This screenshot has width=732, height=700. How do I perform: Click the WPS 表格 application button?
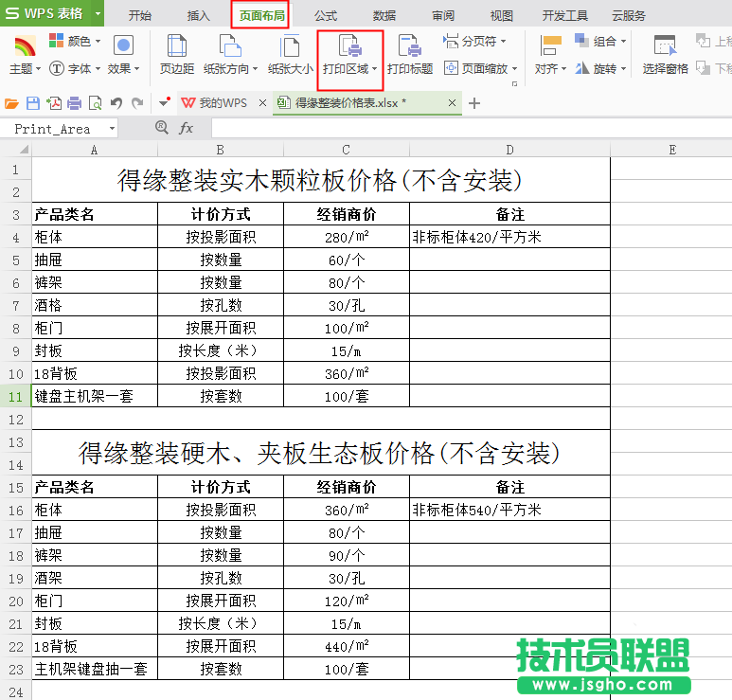point(45,13)
